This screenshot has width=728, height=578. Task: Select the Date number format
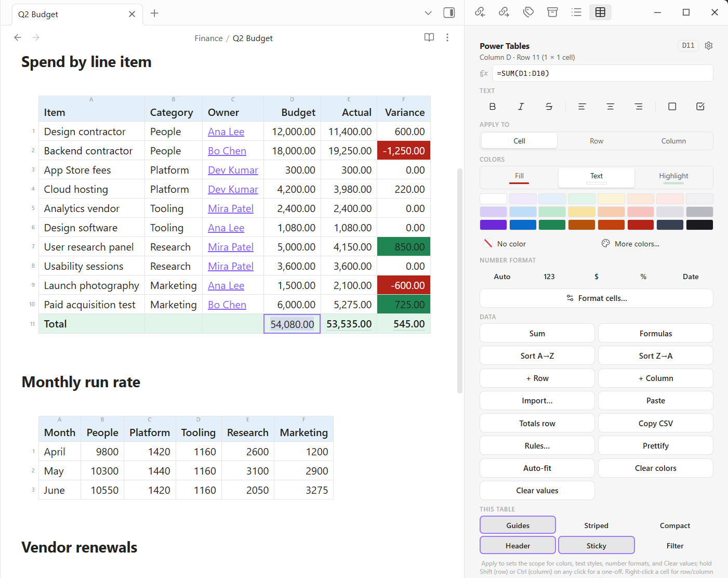click(691, 277)
